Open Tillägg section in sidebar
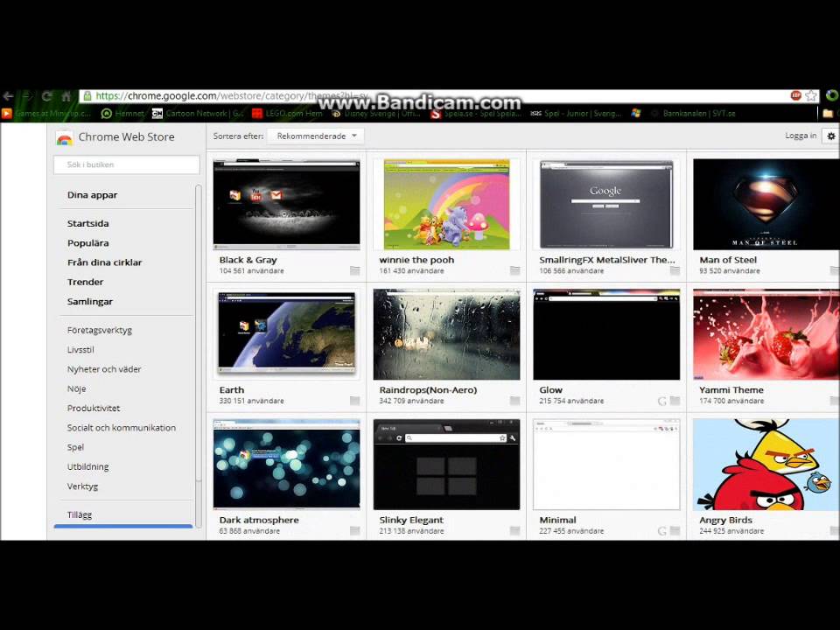 coord(80,514)
